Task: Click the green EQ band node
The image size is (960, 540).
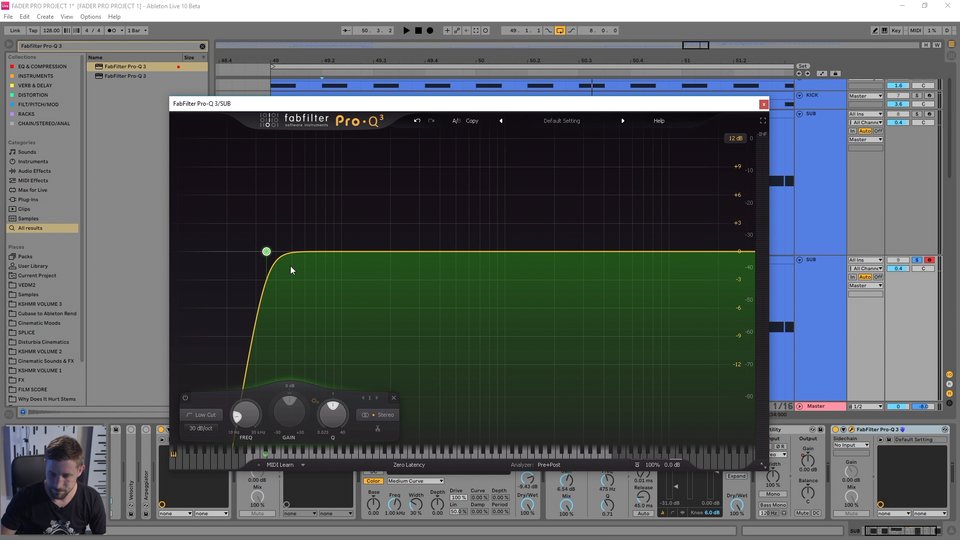Action: [x=266, y=251]
